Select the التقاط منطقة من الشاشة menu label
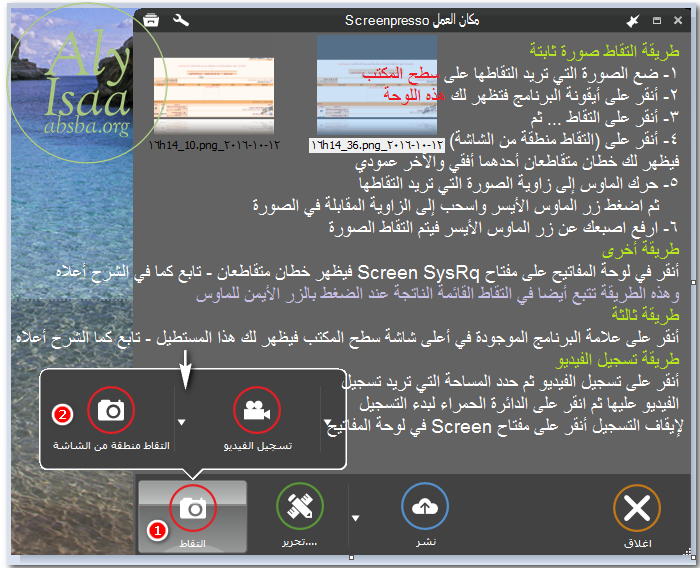Screen dimensions: 700x568 (x=111, y=444)
